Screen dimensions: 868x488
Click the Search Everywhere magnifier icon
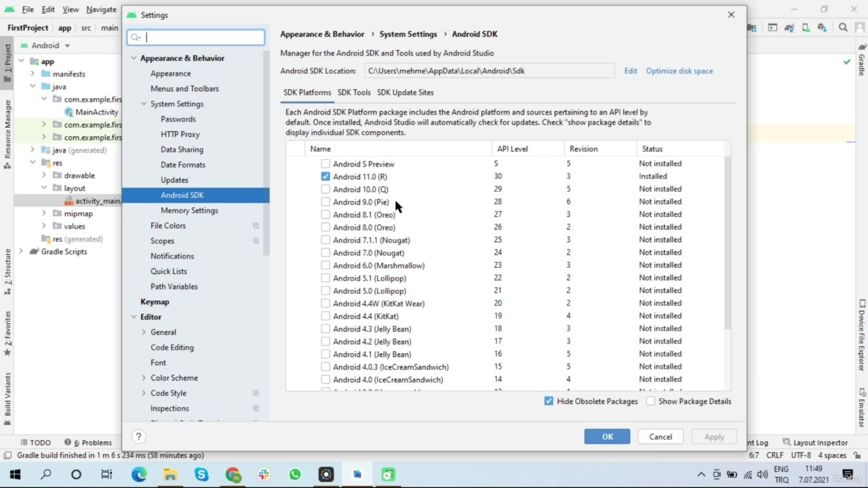click(843, 28)
